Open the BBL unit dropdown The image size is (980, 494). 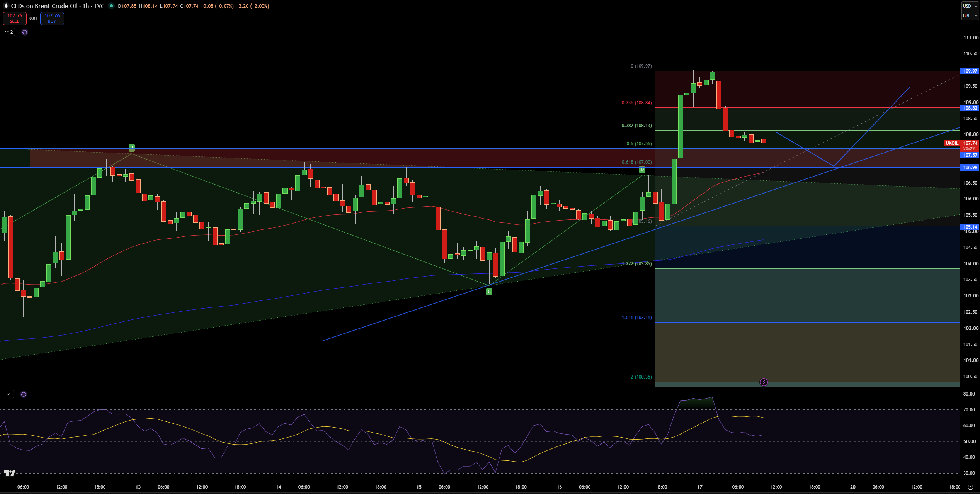tap(970, 15)
